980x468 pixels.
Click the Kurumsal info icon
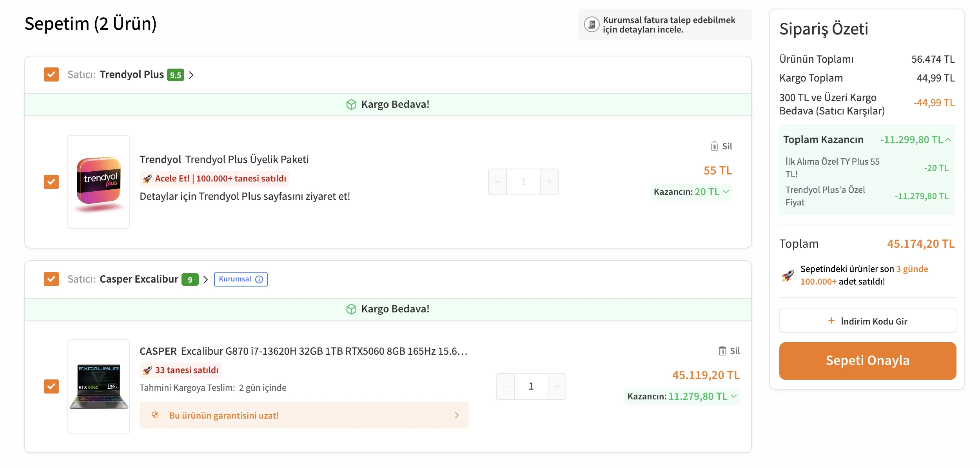259,279
